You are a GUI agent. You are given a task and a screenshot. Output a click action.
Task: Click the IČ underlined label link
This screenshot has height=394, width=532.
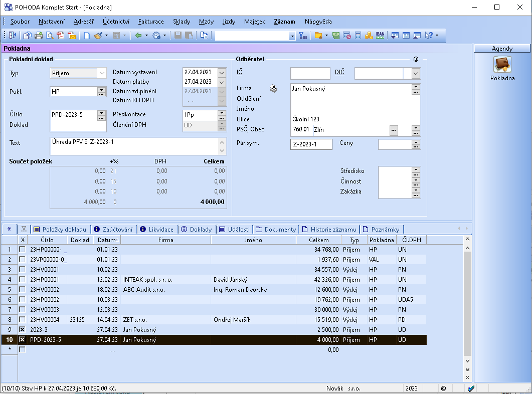[x=239, y=72]
